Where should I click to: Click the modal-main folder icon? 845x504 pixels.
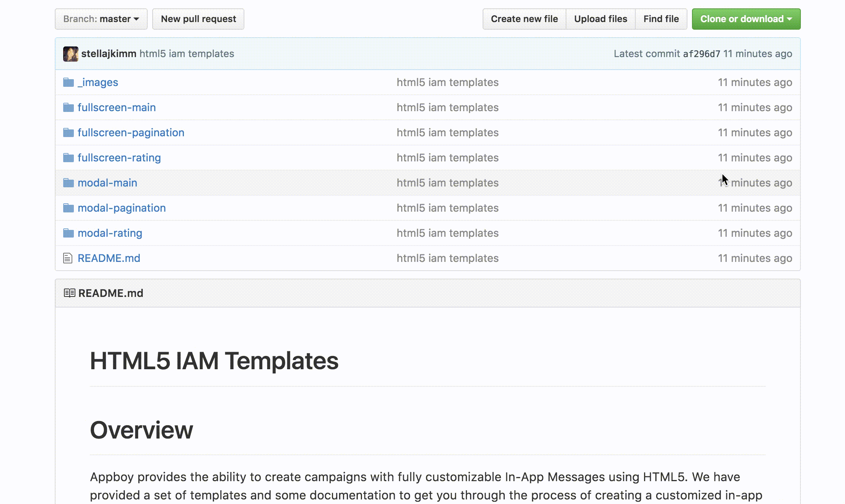(69, 183)
